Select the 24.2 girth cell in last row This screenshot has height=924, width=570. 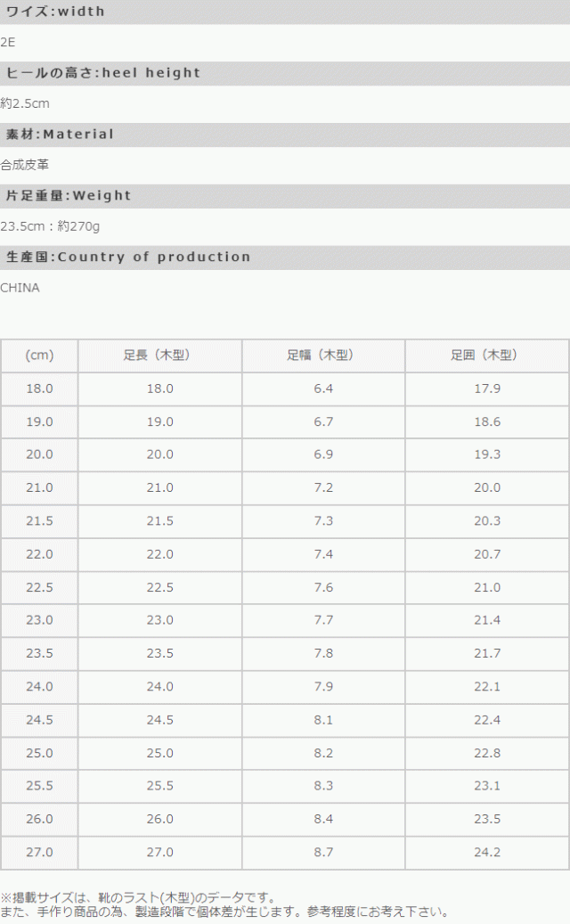(486, 852)
